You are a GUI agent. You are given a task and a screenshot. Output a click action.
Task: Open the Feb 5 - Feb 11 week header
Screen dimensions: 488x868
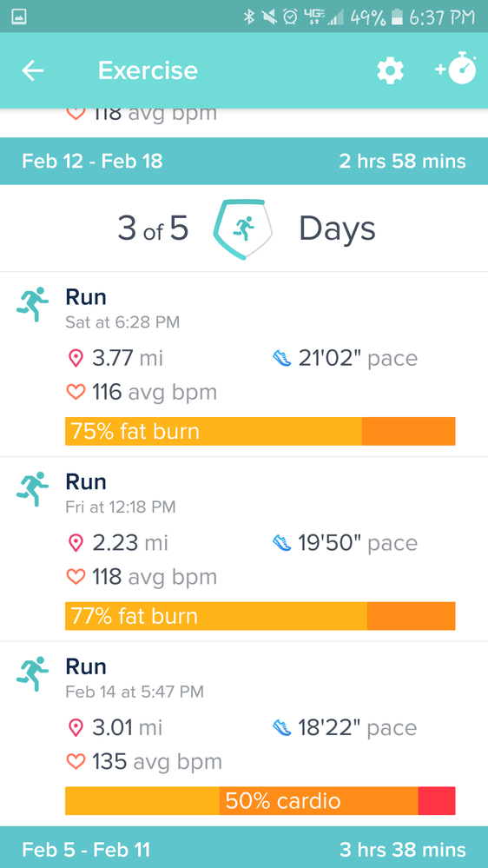tap(244, 847)
